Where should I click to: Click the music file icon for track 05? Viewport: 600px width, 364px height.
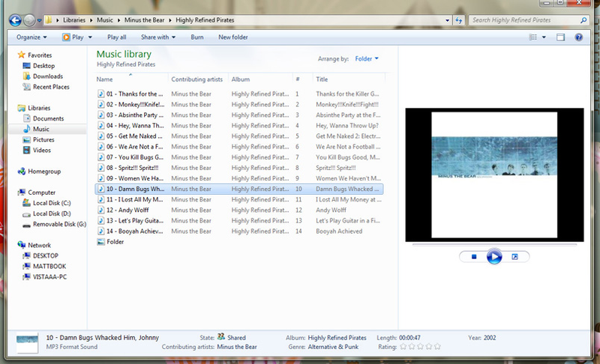pos(100,136)
